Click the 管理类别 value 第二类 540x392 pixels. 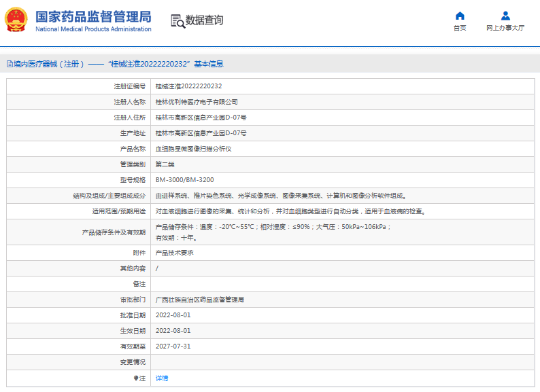(165, 164)
